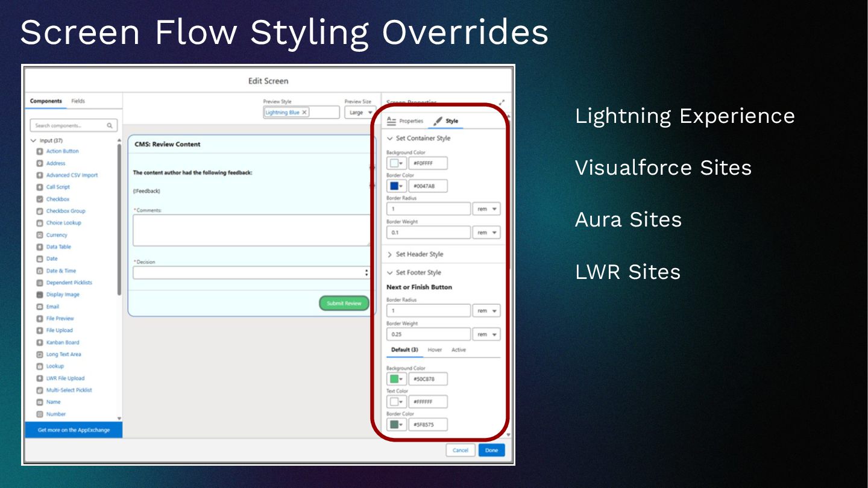Select the Call Script component icon
The width and height of the screenshot is (868, 488).
click(x=40, y=187)
